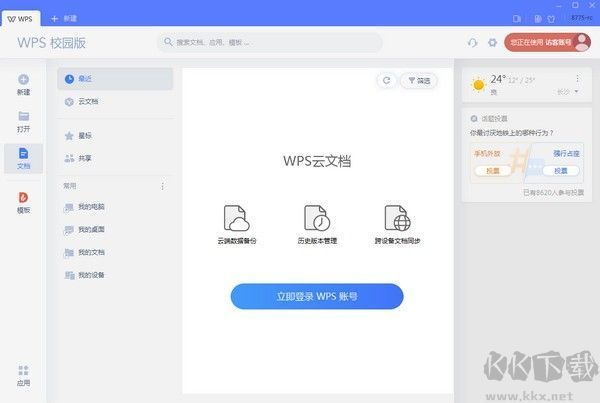Open the 打开 folder icon in sidebar
600x403 pixels.
tap(23, 116)
